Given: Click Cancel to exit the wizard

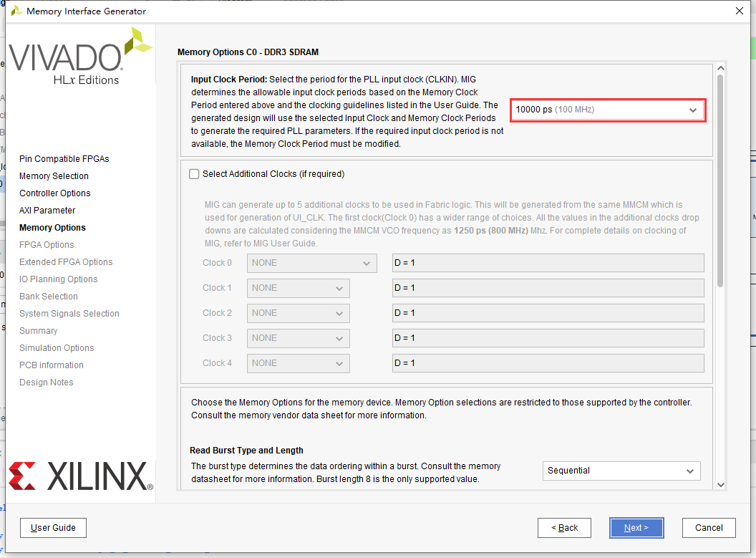Looking at the screenshot, I should [x=708, y=527].
